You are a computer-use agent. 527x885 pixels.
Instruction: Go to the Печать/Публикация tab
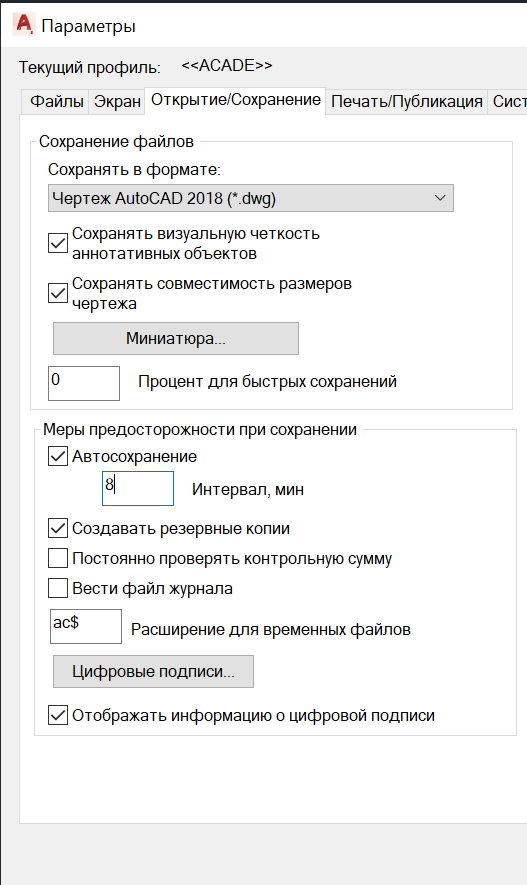pyautogui.click(x=406, y=102)
